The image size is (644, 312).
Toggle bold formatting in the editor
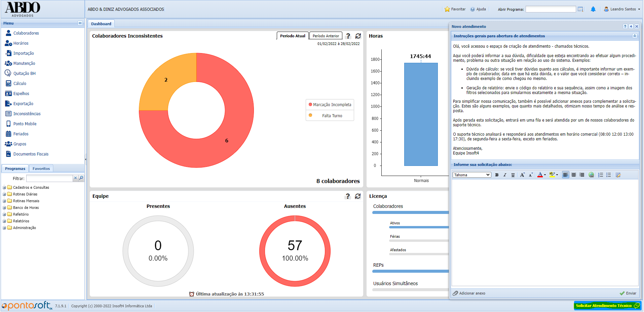pos(497,175)
